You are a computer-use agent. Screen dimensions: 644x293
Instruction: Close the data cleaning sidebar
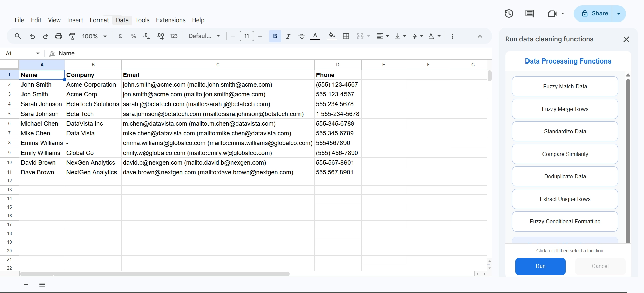click(626, 39)
